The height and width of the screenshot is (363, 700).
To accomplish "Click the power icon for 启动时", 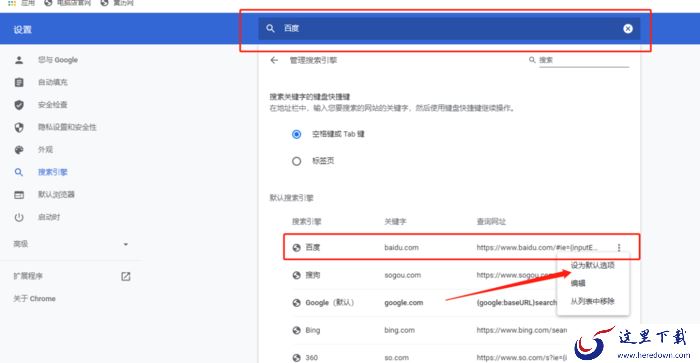I will pos(19,217).
